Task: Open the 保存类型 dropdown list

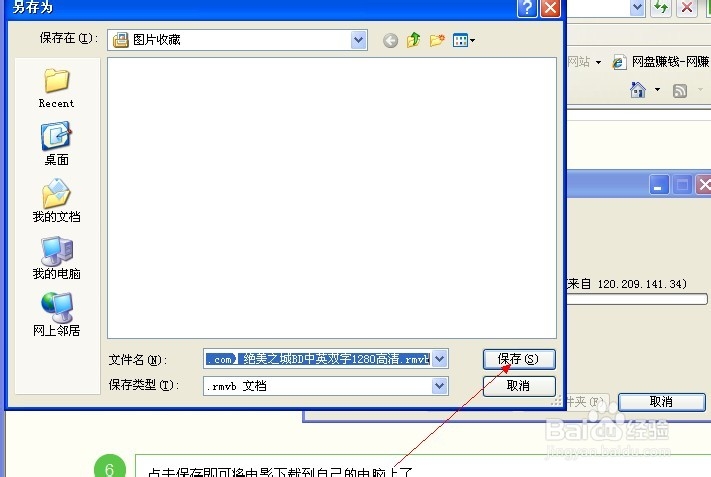Action: (x=439, y=386)
